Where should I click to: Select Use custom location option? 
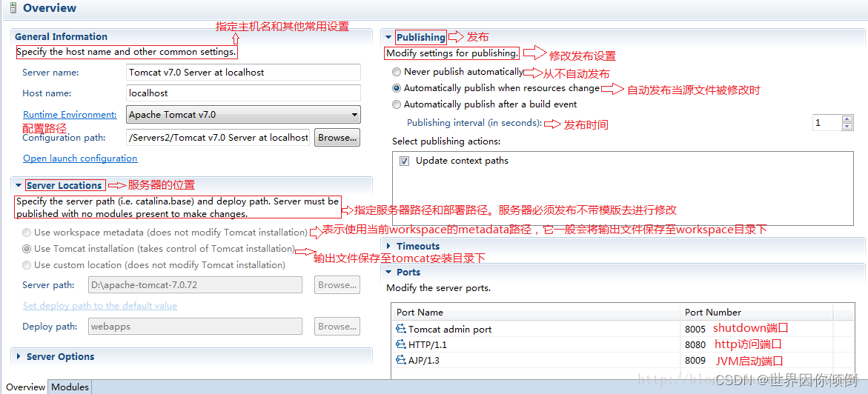tap(27, 265)
